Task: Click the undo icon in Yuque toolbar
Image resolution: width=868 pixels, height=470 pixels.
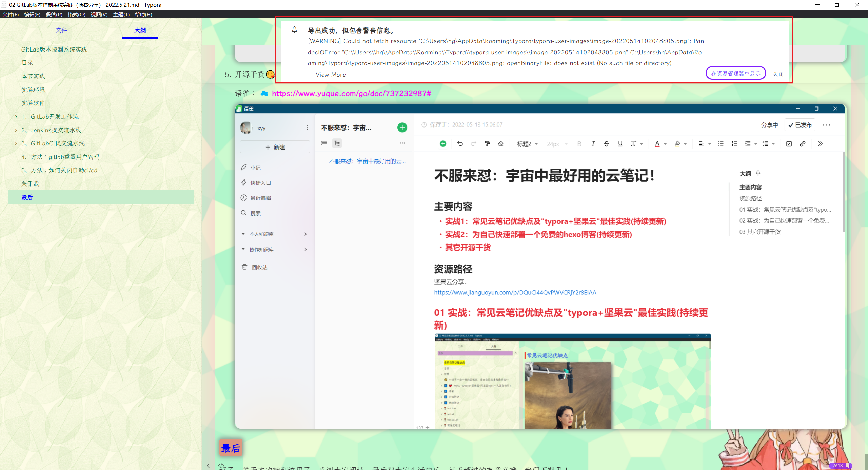Action: [x=460, y=144]
